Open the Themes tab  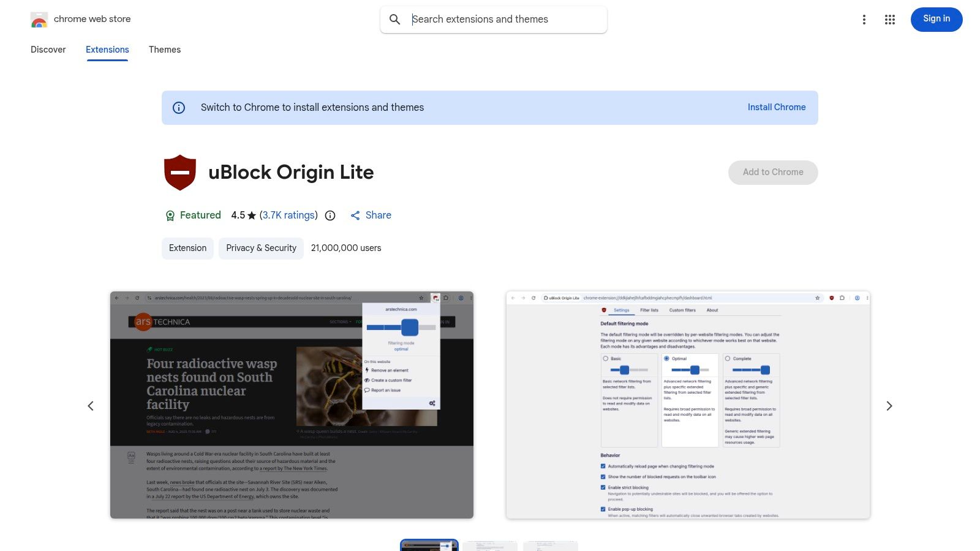165,50
